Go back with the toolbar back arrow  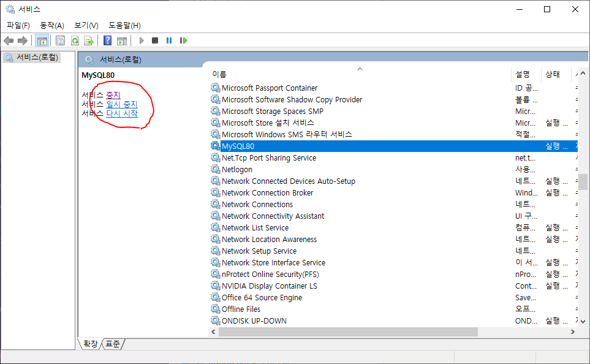click(x=9, y=40)
